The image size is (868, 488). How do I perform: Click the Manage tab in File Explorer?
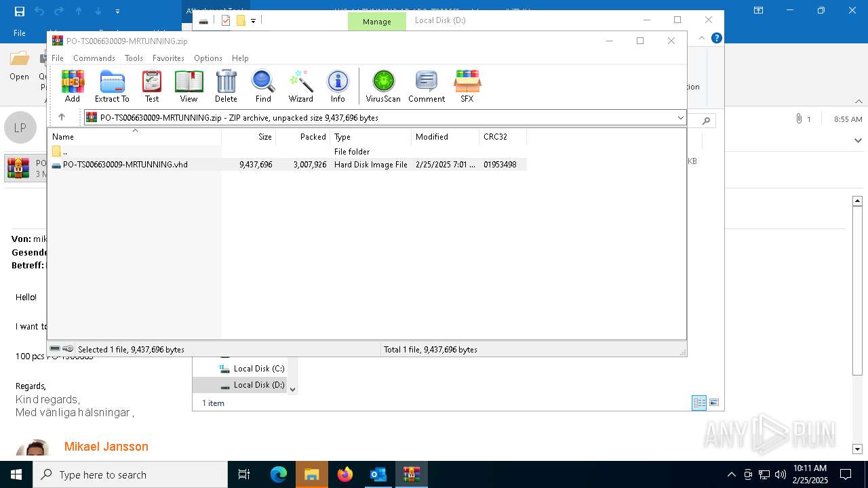click(376, 21)
